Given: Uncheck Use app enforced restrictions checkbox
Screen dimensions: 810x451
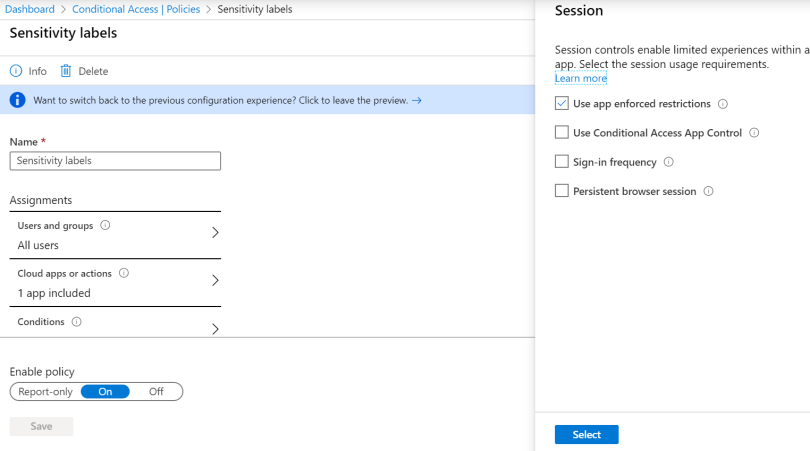Looking at the screenshot, I should [562, 104].
